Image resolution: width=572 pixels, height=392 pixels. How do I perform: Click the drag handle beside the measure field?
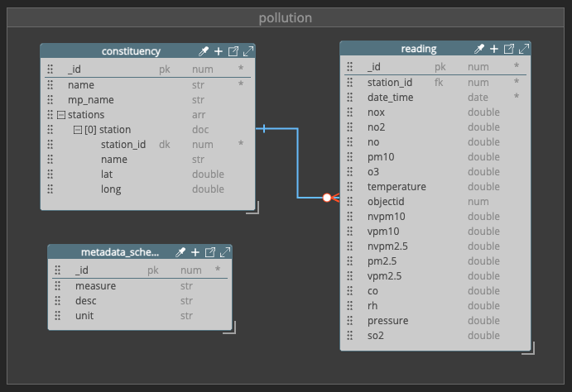(x=57, y=286)
